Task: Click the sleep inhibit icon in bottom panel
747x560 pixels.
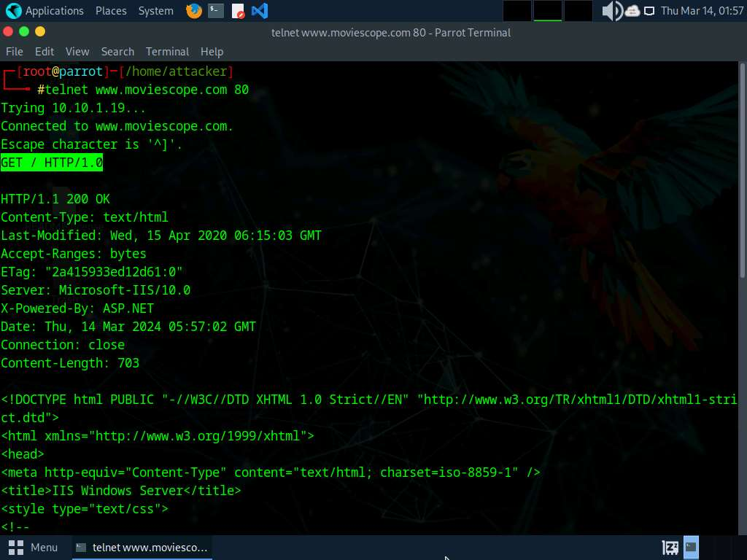Action: 670,547
